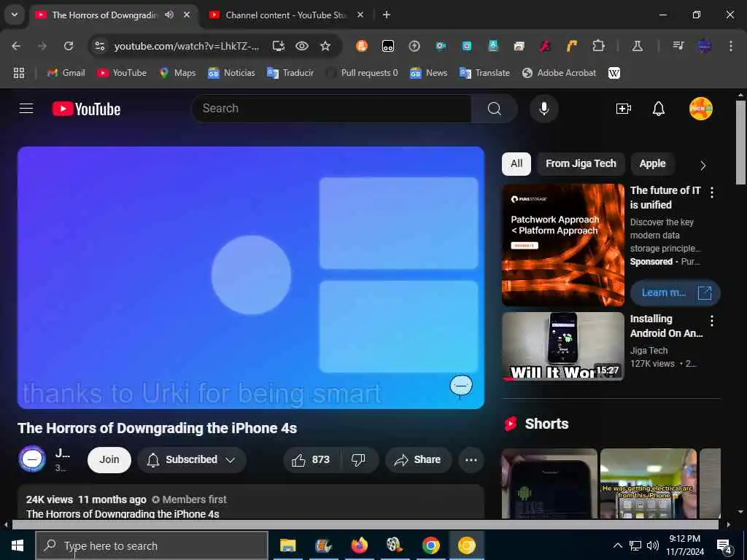Open the notifications bell
The width and height of the screenshot is (747, 560).
[659, 109]
